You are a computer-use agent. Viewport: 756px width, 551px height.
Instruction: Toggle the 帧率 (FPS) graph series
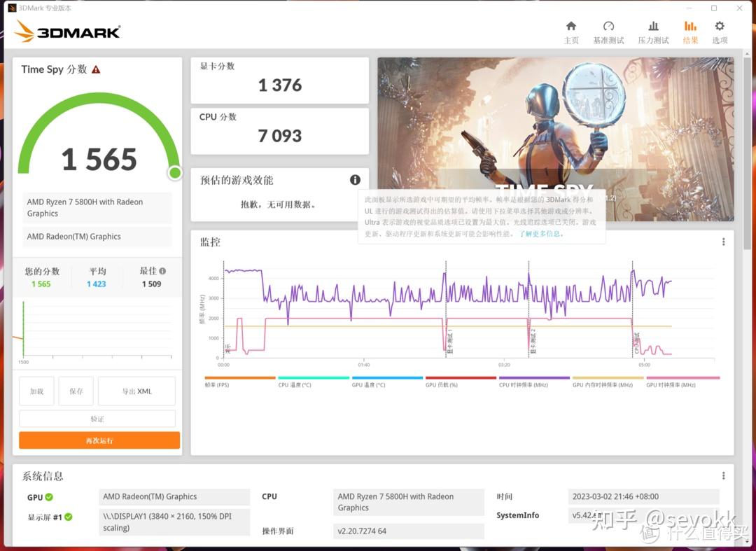[x=240, y=381]
